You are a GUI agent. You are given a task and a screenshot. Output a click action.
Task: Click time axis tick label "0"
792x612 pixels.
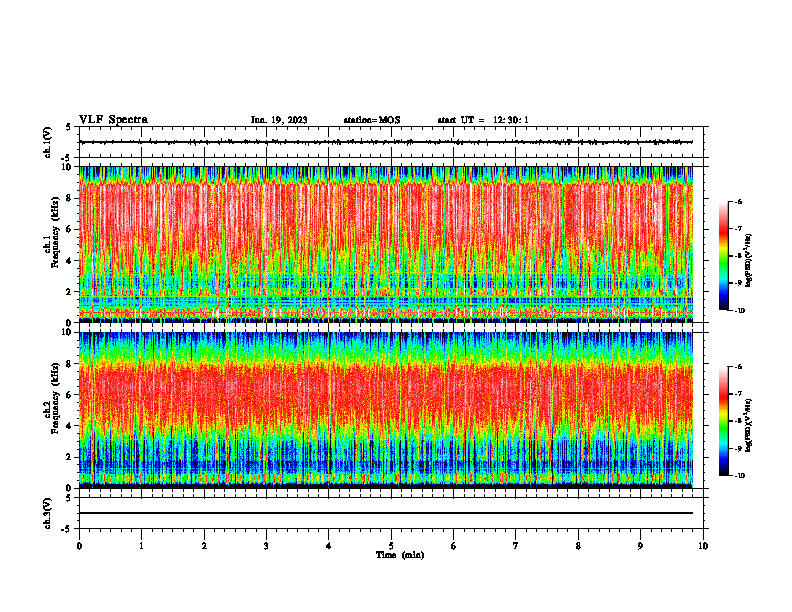pos(79,546)
